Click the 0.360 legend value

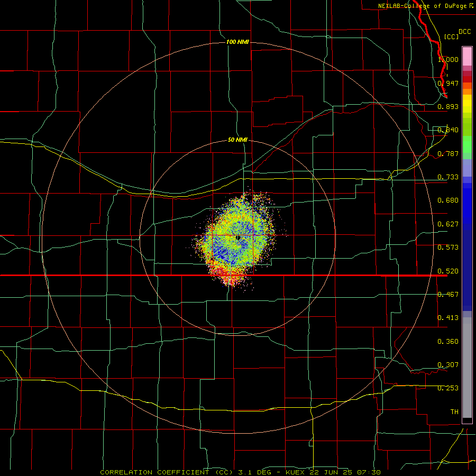click(448, 342)
